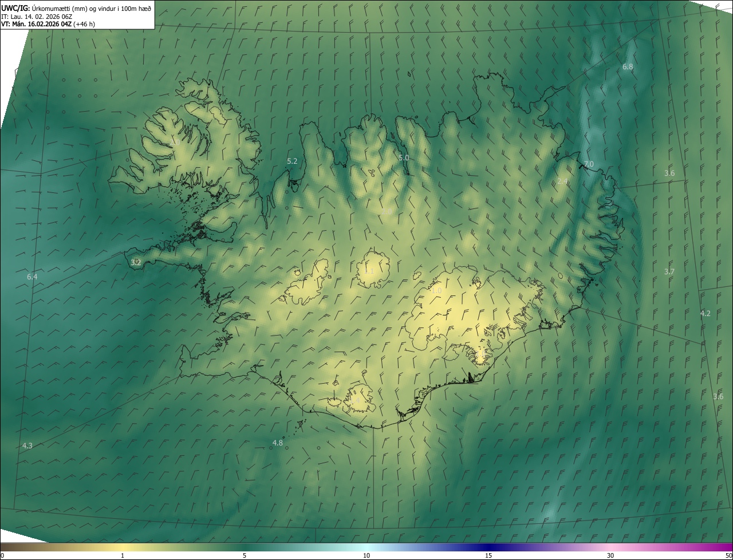Click the '4.3' value label
This screenshot has width=733, height=560.
[27, 445]
